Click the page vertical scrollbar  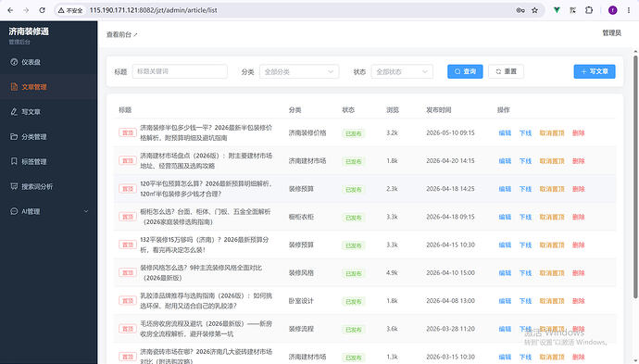[635, 176]
